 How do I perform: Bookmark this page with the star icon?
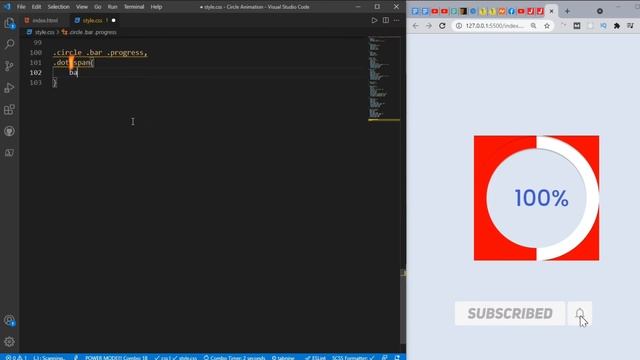(x=547, y=26)
